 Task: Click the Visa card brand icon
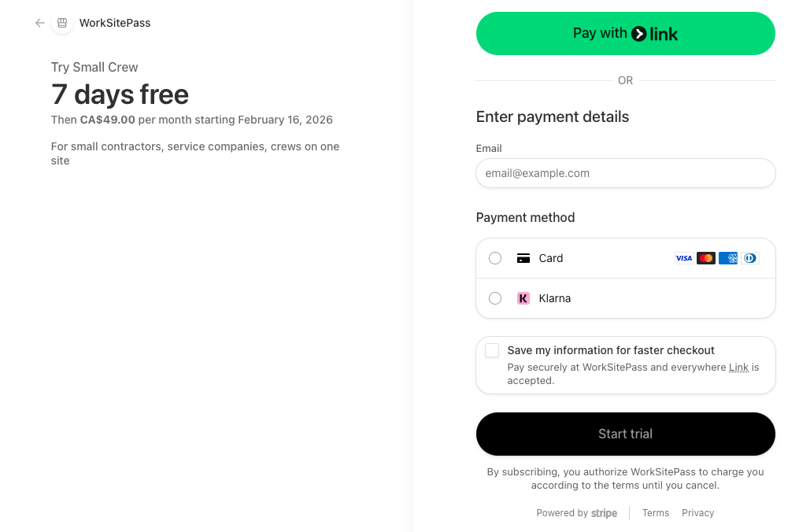coord(683,257)
